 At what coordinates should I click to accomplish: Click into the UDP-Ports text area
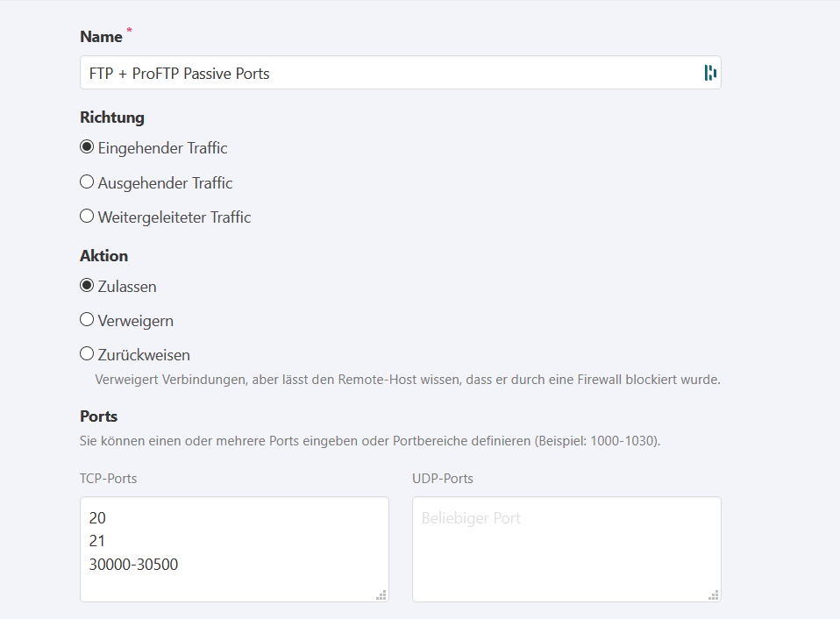566,549
